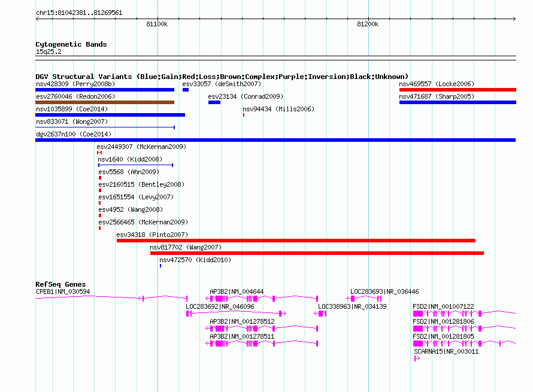Select the esv2449307 (McKernan2009) label
Image resolution: width=533 pixels, height=392 pixels.
click(x=141, y=147)
